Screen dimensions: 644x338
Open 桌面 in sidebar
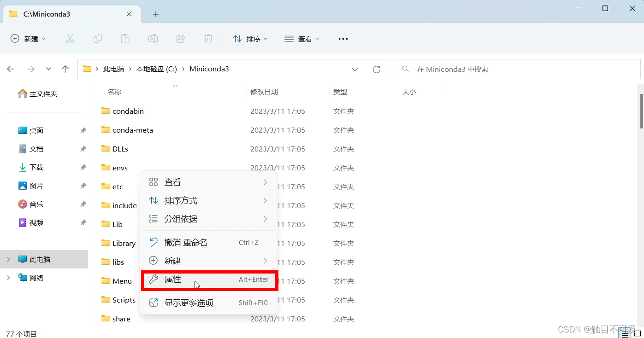[x=36, y=131]
